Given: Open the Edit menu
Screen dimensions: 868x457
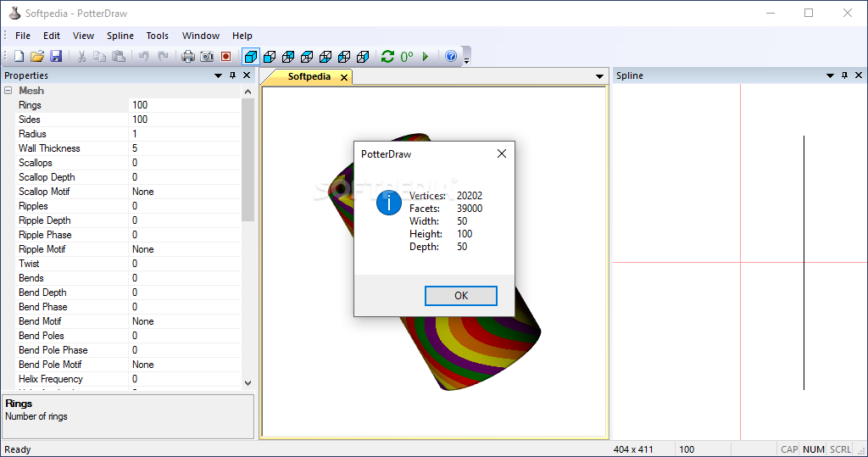Looking at the screenshot, I should [52, 36].
